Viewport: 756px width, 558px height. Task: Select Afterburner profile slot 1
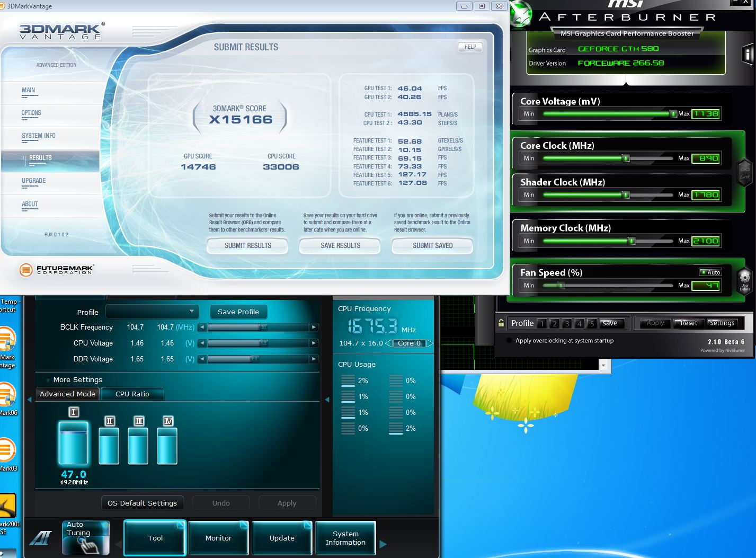pos(541,323)
